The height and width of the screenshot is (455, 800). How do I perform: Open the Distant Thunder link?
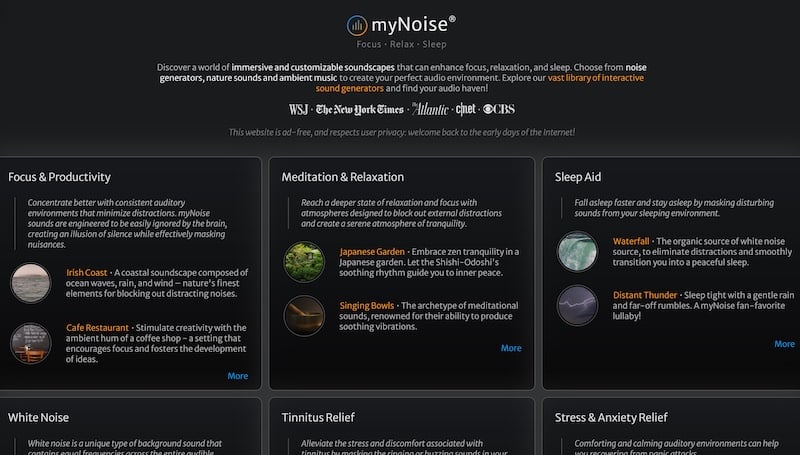(x=644, y=295)
